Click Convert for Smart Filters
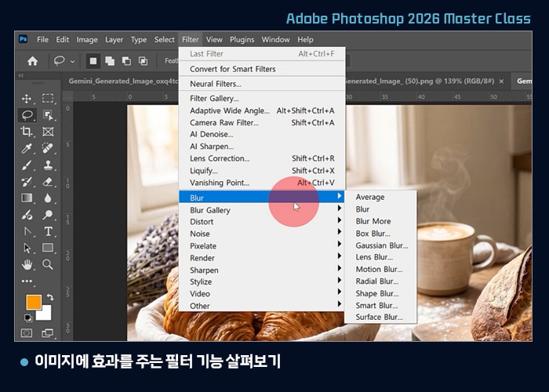The image size is (549, 392). pos(261,69)
